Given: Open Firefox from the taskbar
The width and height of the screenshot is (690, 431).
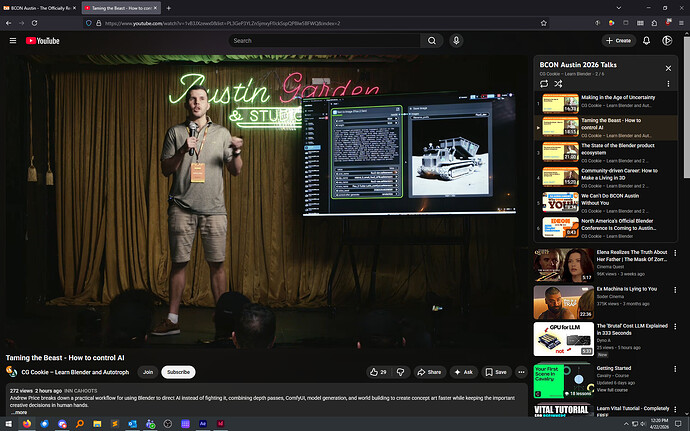Looking at the screenshot, I should pyautogui.click(x=27, y=424).
